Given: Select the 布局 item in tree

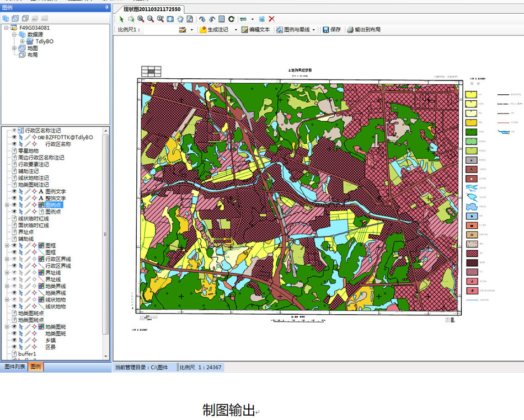Looking at the screenshot, I should click(x=32, y=55).
